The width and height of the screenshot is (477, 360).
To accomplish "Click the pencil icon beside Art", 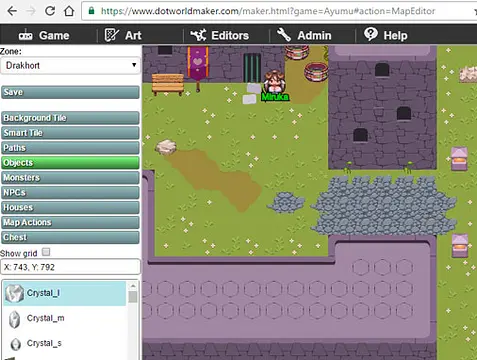I will [111, 35].
